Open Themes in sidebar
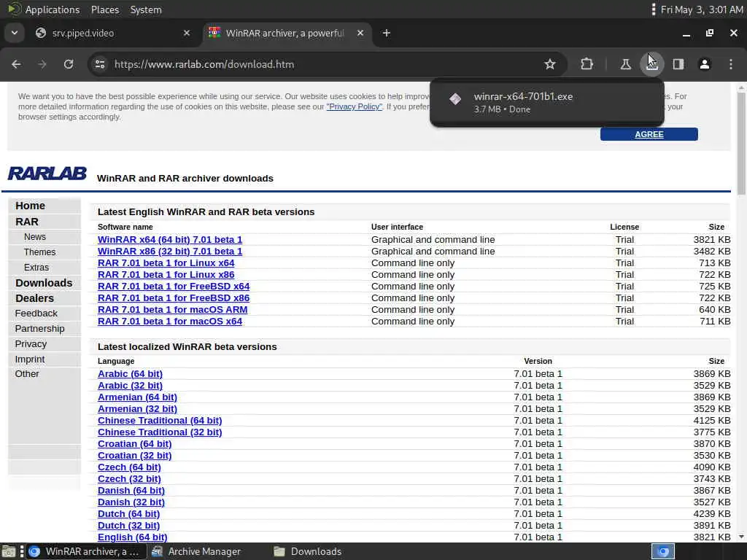The height and width of the screenshot is (560, 747). 39,252
